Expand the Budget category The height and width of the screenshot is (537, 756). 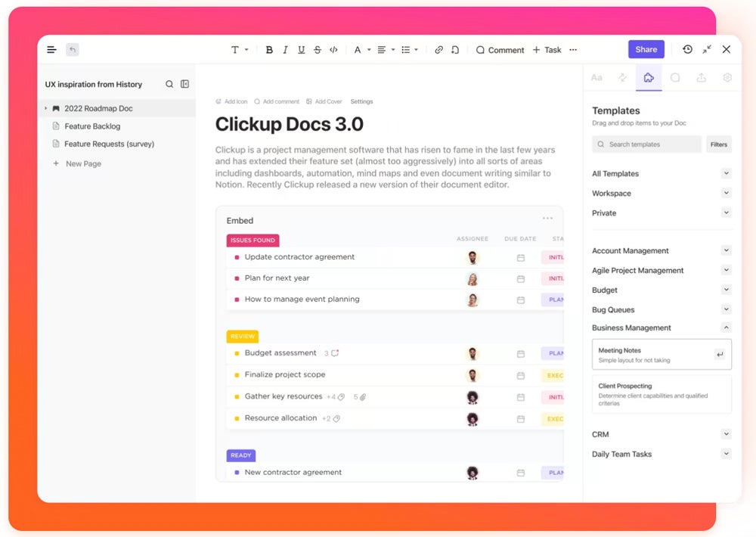point(726,290)
